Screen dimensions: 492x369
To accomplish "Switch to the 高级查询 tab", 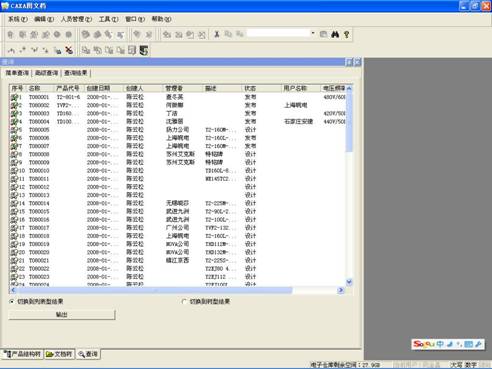I will coord(46,73).
